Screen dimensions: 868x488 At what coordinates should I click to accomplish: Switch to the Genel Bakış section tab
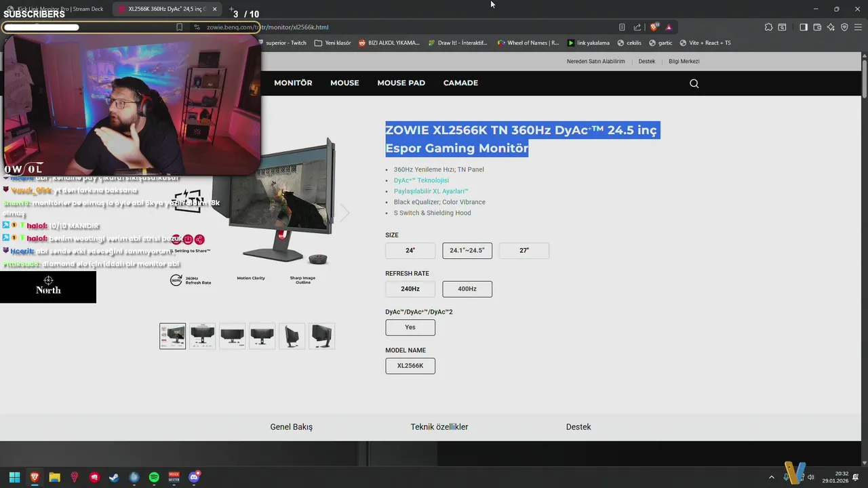[x=292, y=427]
